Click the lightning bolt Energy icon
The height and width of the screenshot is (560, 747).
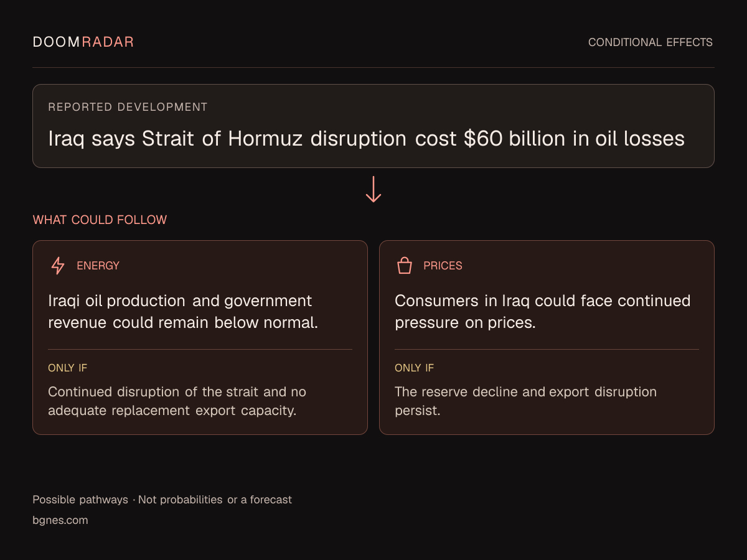click(x=58, y=266)
